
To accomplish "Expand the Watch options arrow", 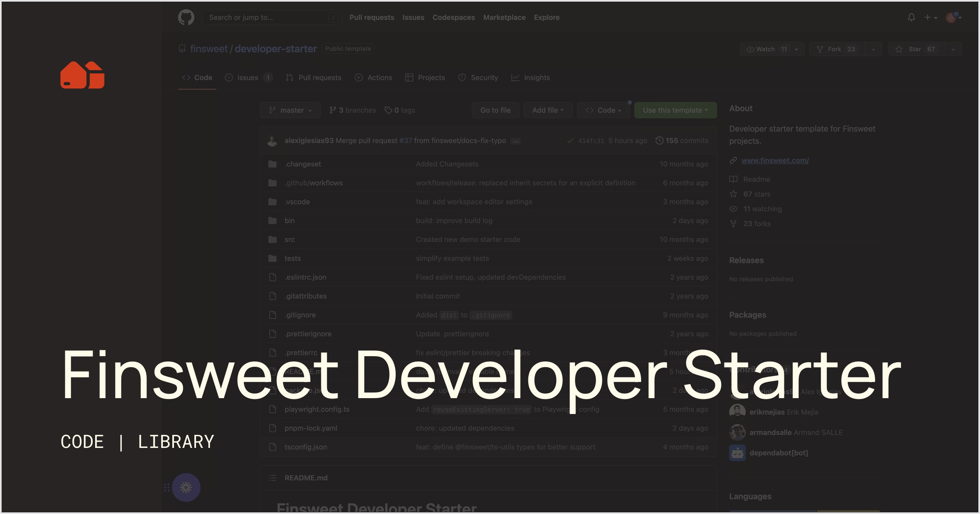I will click(797, 49).
